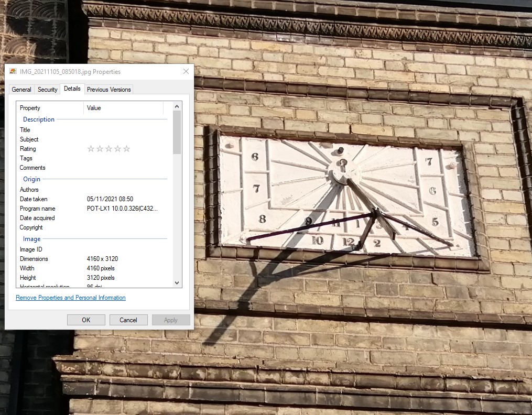Click the scrollbar up arrow
The width and height of the screenshot is (532, 415).
[177, 106]
